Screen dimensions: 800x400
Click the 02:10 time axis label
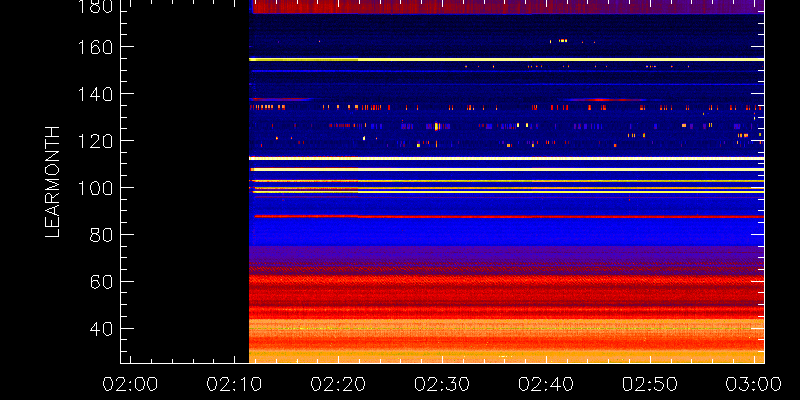tap(234, 383)
